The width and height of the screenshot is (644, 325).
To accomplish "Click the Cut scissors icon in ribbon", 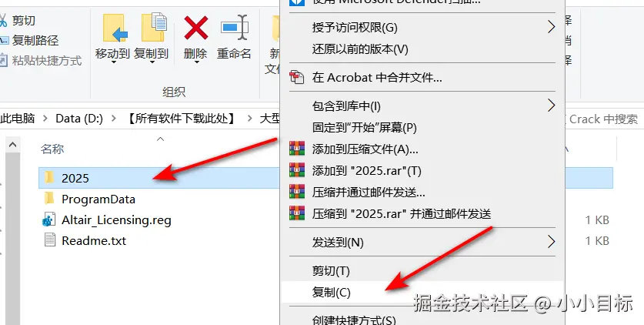I will tap(3, 20).
